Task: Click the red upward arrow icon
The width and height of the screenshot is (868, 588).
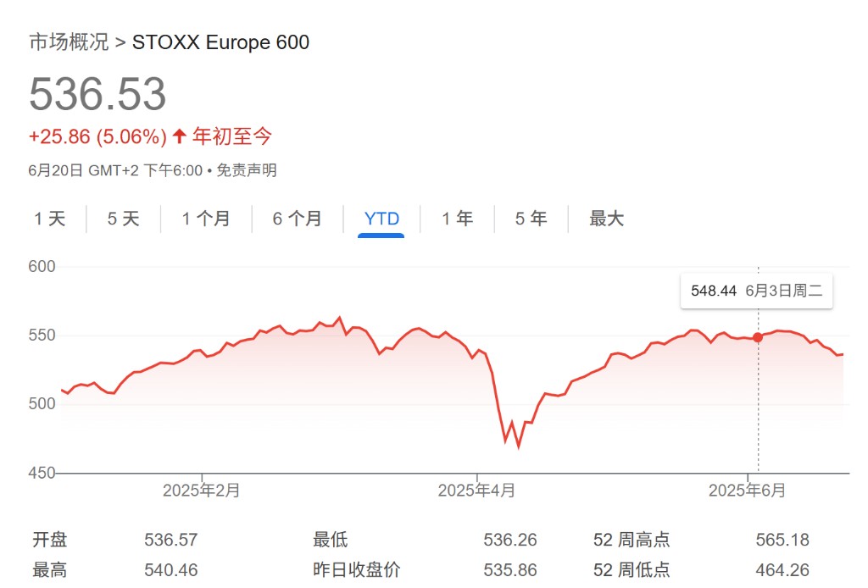Action: click(179, 136)
